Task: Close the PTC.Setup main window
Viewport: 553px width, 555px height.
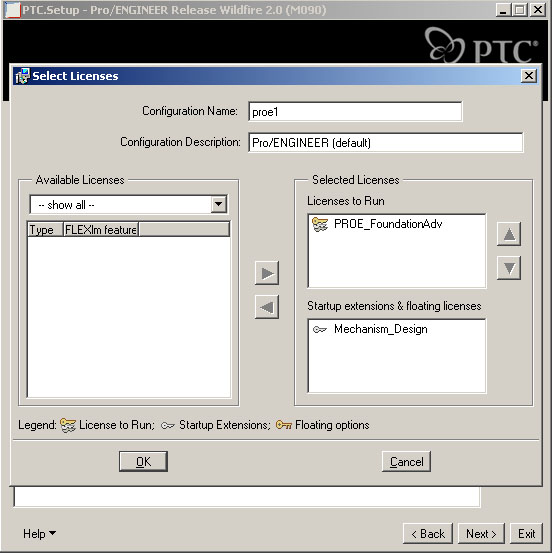Action: (538, 10)
